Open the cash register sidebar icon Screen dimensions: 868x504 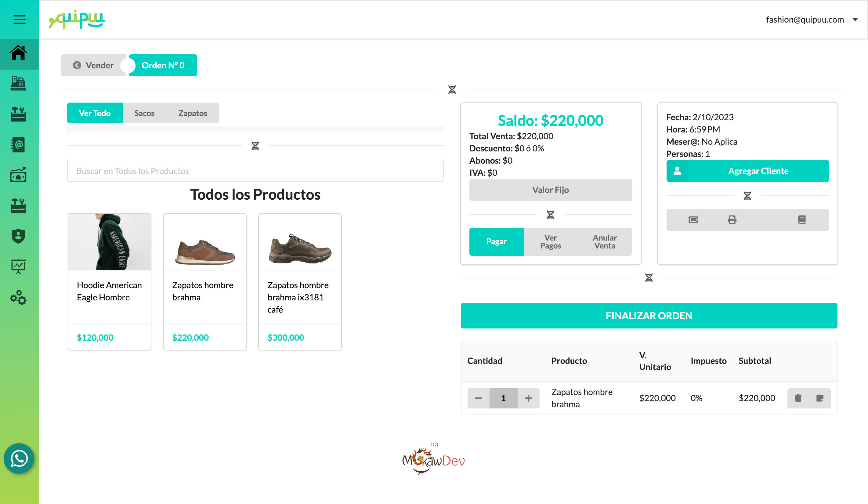coord(19,84)
